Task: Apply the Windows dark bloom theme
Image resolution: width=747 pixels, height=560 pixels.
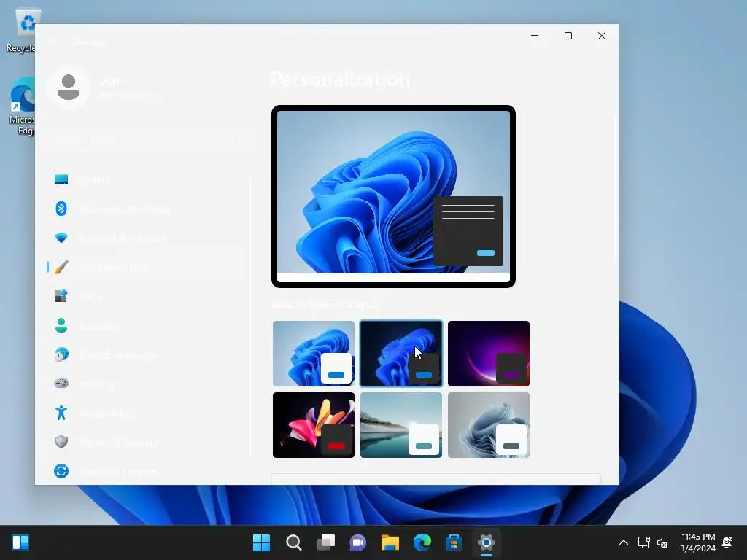Action: 401,354
